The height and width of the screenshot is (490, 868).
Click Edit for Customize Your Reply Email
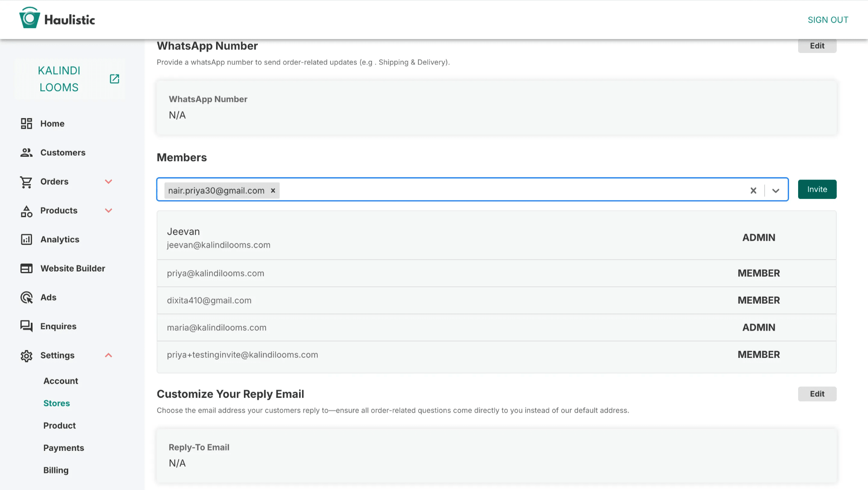coord(817,394)
